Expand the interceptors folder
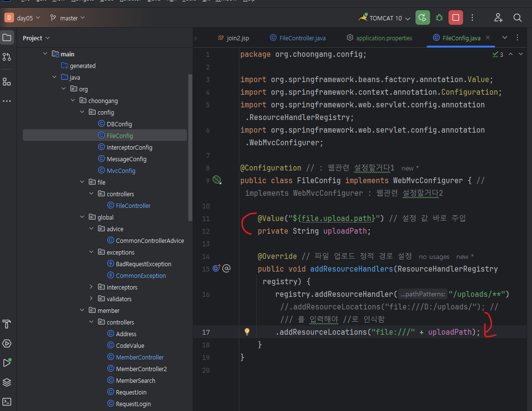Image resolution: width=532 pixels, height=411 pixels. [x=91, y=287]
